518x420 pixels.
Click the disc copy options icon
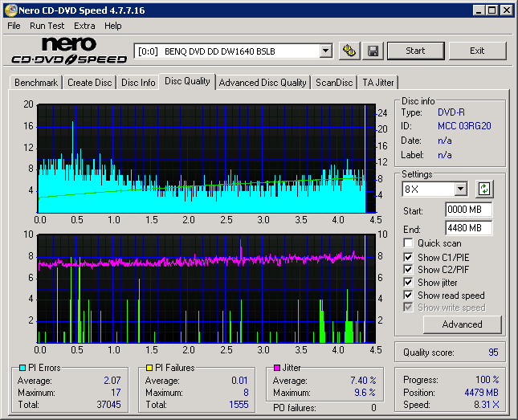349,51
